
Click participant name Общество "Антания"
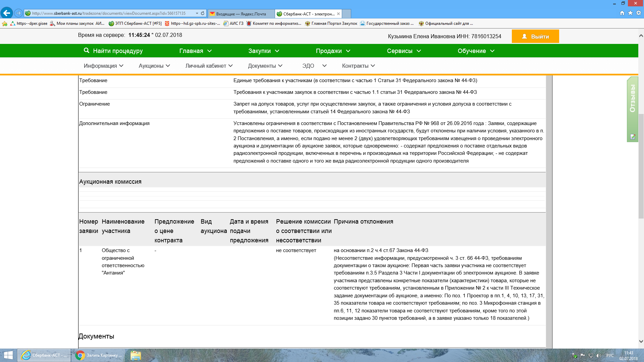(x=123, y=261)
